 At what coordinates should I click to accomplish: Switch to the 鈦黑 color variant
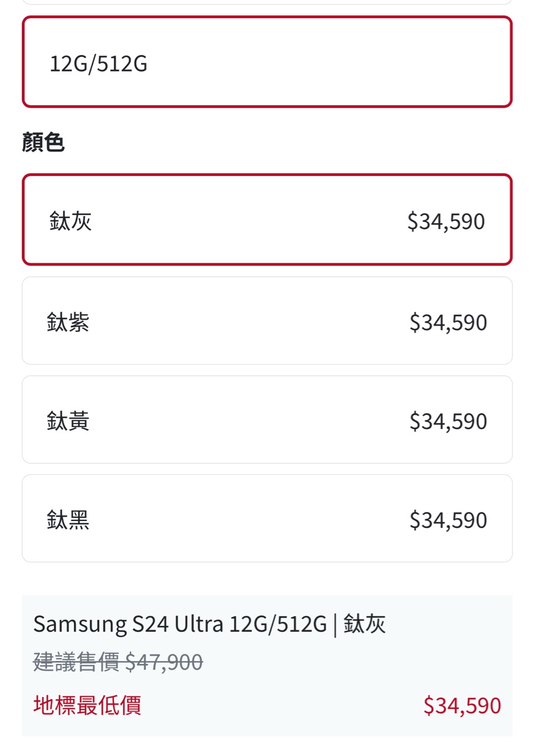click(267, 518)
